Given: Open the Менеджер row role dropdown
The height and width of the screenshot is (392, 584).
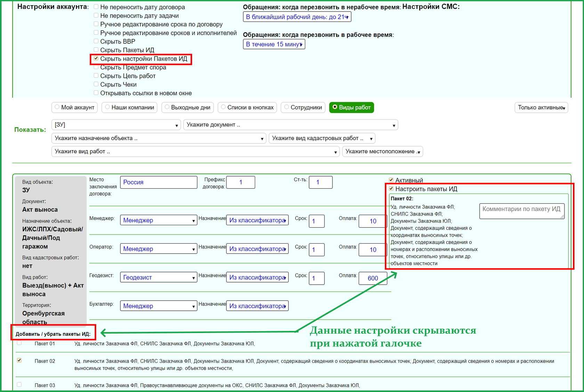Looking at the screenshot, I should click(x=159, y=220).
